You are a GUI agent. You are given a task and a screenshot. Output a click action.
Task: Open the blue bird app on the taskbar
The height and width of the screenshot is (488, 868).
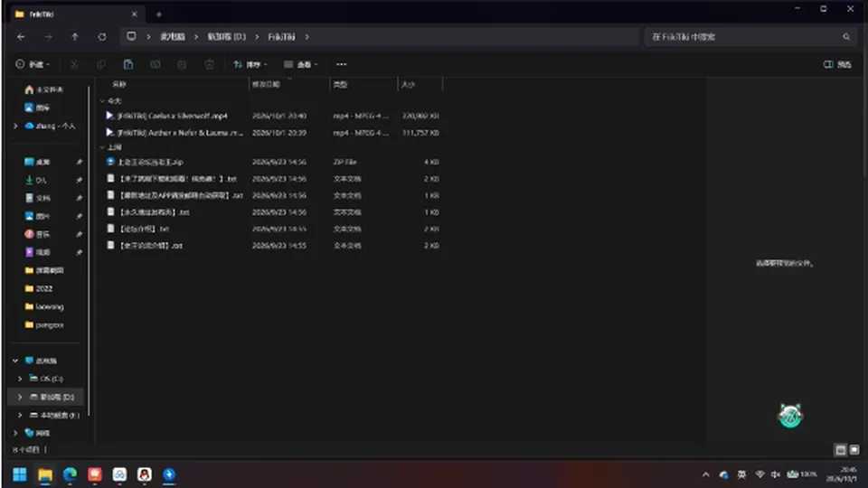pos(169,474)
